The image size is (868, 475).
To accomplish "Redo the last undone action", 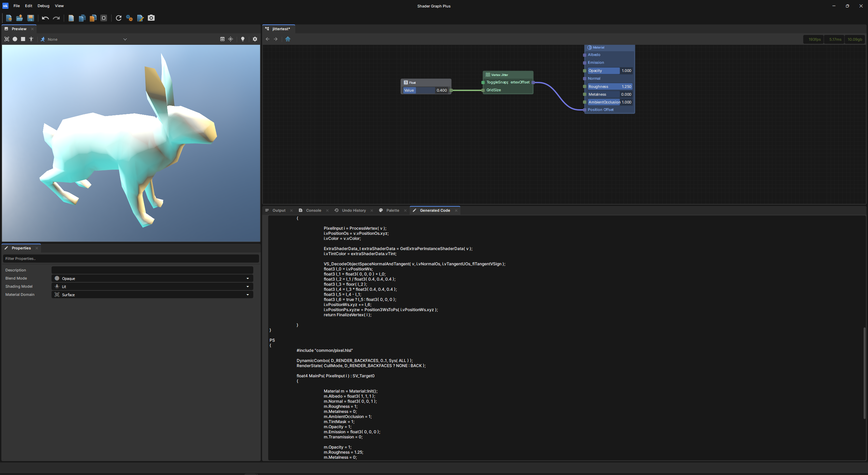I will (56, 18).
